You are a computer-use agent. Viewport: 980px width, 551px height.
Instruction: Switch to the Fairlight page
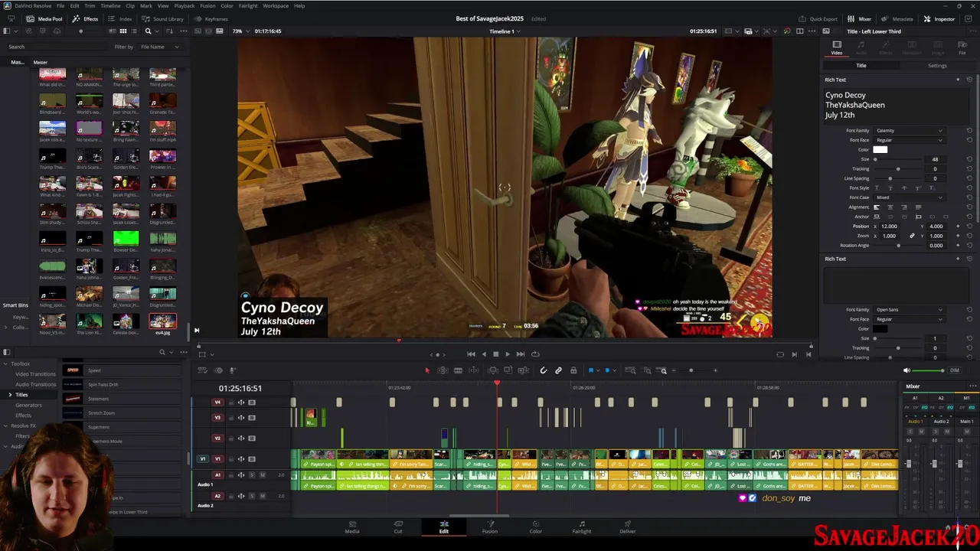(582, 527)
